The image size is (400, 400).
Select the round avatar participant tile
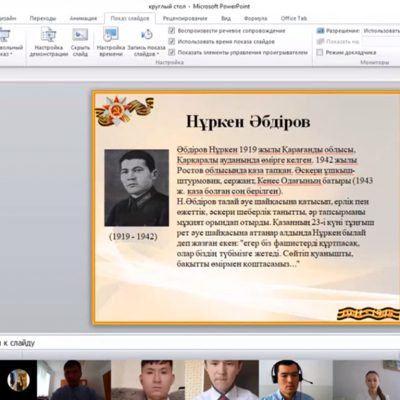click(x=19, y=380)
